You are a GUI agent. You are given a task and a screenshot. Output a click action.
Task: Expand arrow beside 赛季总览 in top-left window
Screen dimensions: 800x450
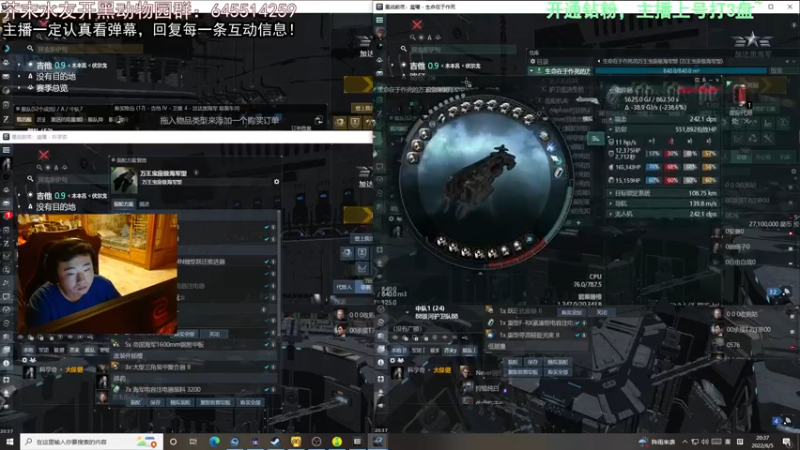19,88
